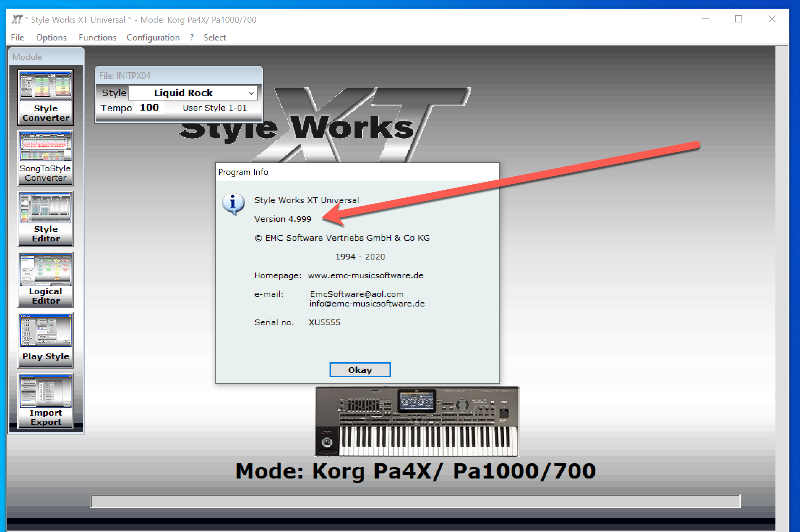This screenshot has height=532, width=800.
Task: Open the ? help menu
Action: [x=191, y=37]
